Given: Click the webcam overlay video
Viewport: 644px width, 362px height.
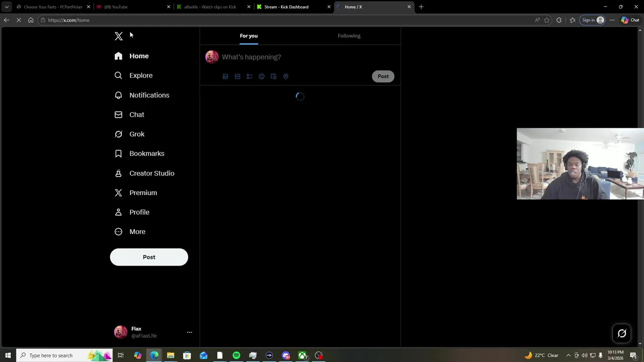Looking at the screenshot, I should [x=580, y=164].
